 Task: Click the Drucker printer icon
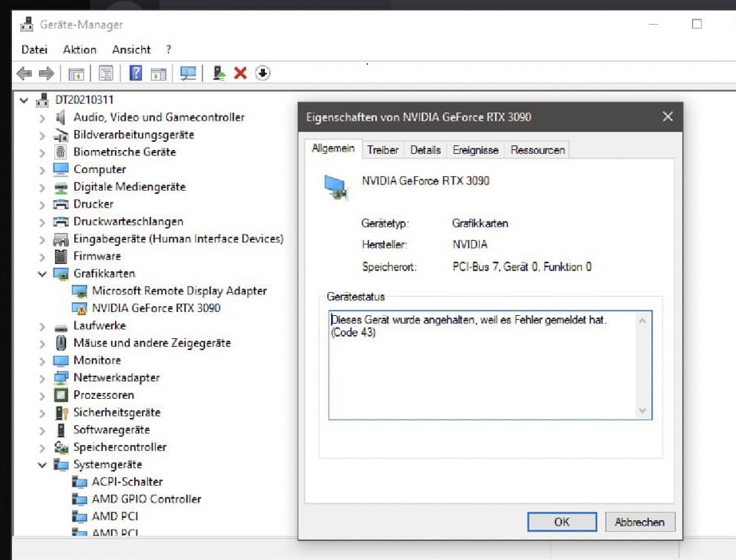[x=61, y=204]
